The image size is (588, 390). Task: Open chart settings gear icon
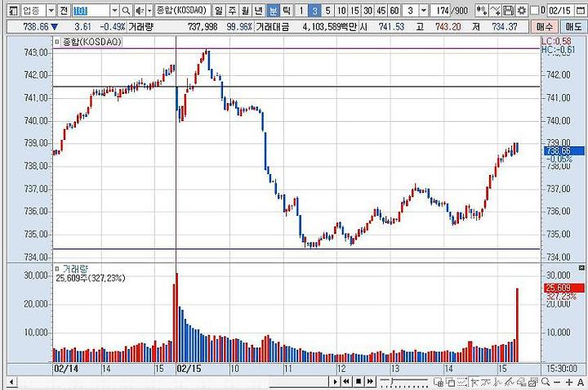coord(521,11)
